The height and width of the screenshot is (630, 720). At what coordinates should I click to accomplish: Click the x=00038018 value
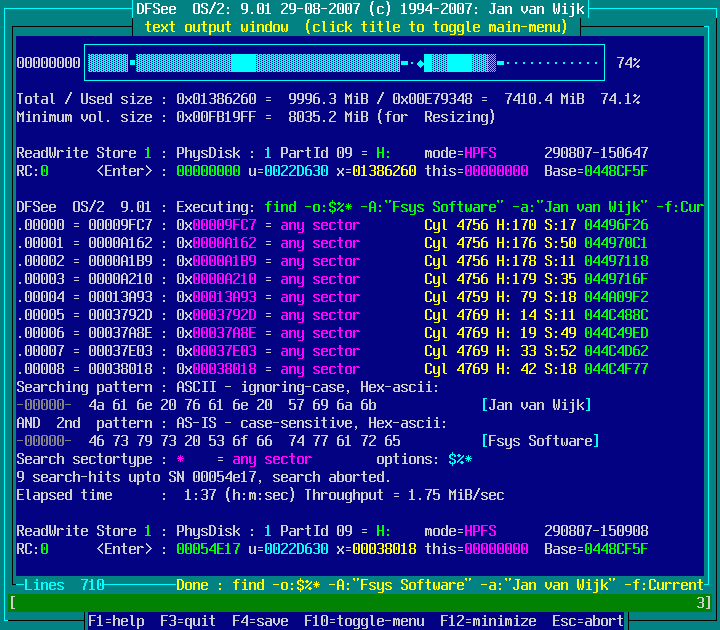[x=376, y=549]
